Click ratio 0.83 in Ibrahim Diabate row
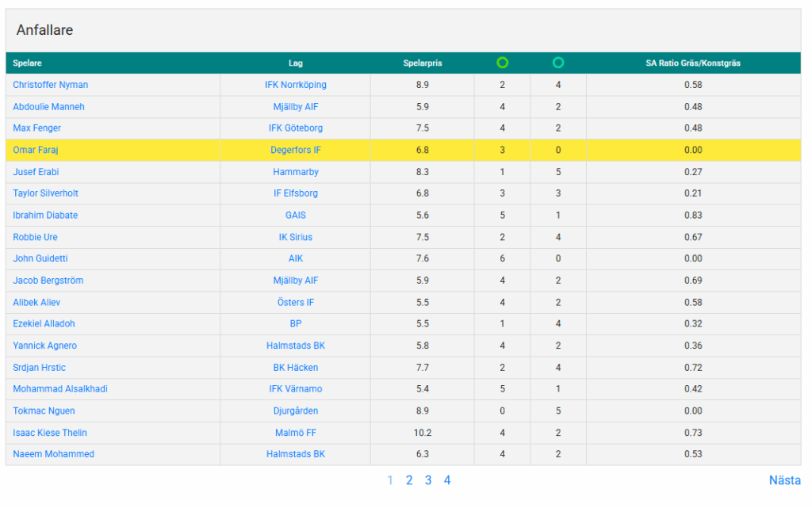This screenshot has height=508, width=812. (693, 216)
